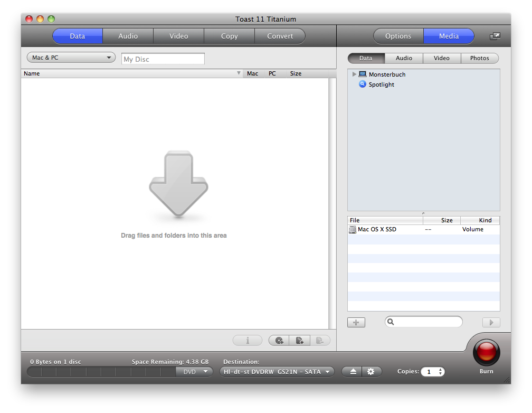The image size is (532, 413).
Task: Click the magnifier icon in search field
Action: click(391, 322)
